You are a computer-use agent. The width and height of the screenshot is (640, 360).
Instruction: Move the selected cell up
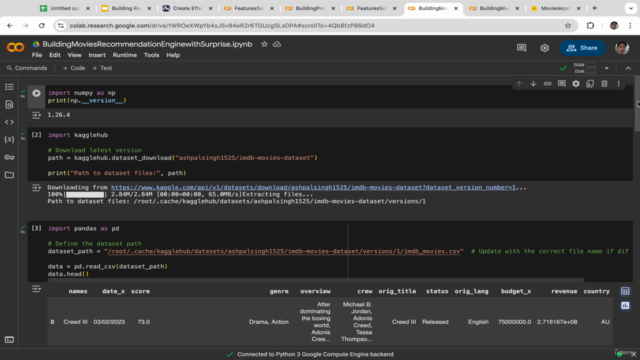[x=519, y=84]
